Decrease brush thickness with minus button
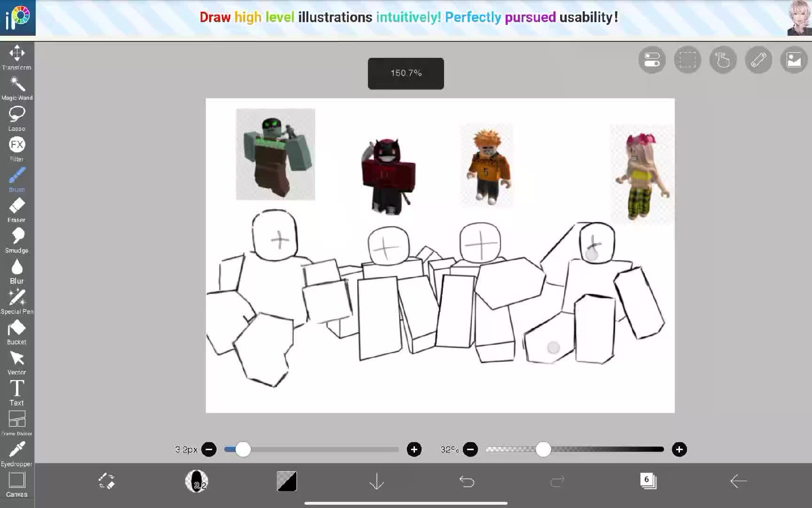 209,450
